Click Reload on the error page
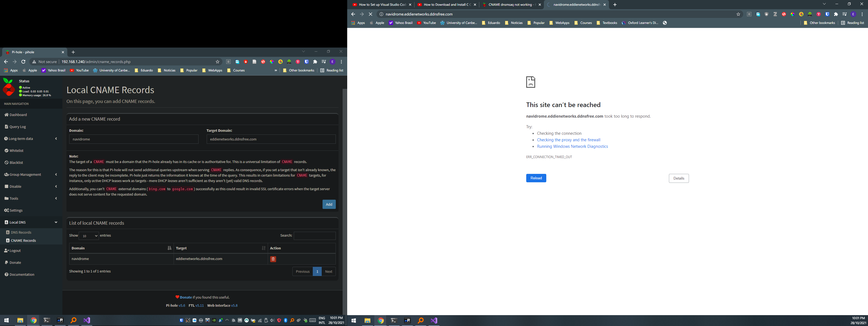This screenshot has height=326, width=868. [x=536, y=178]
